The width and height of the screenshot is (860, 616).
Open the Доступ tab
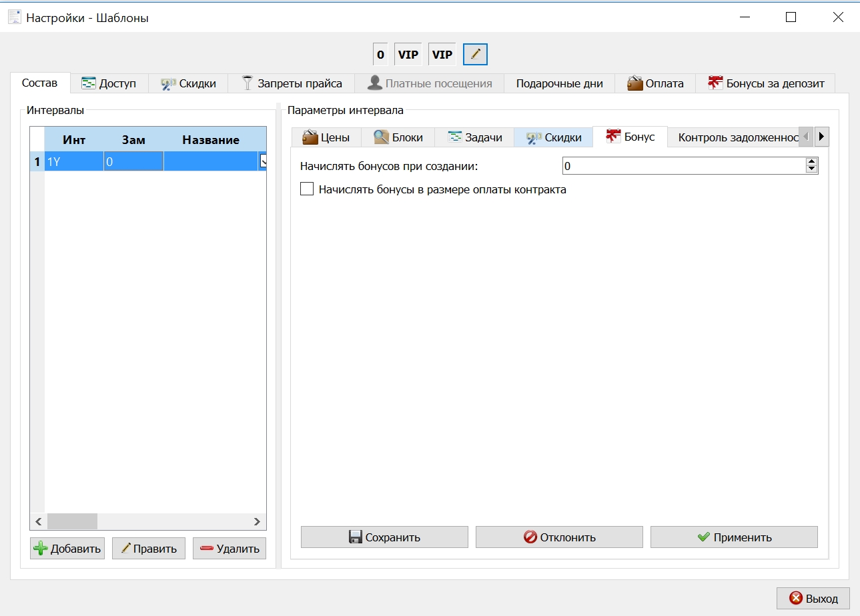pos(109,83)
